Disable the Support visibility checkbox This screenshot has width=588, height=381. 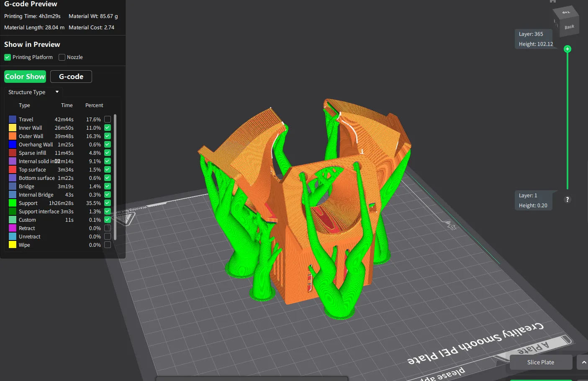(x=108, y=203)
